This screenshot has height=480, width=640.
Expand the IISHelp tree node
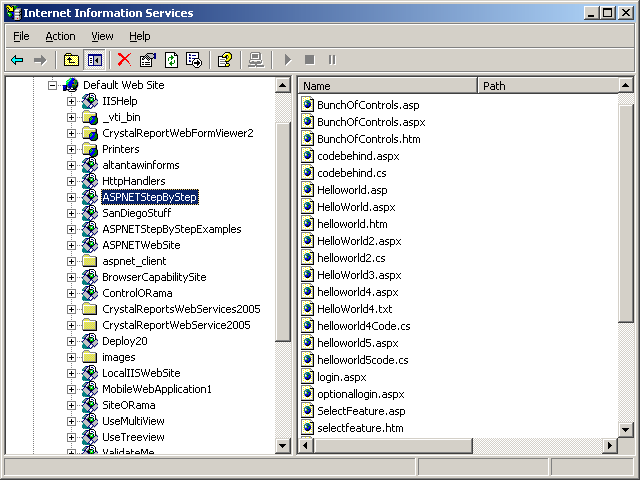[72, 101]
